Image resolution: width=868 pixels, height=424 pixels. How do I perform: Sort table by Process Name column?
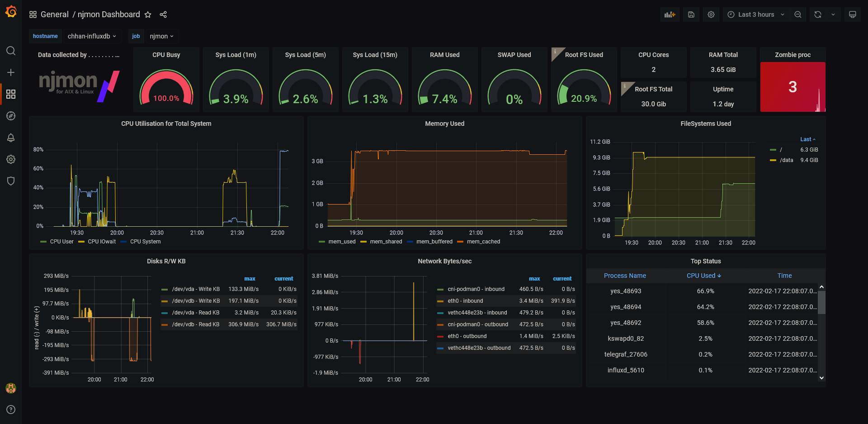[x=625, y=276]
